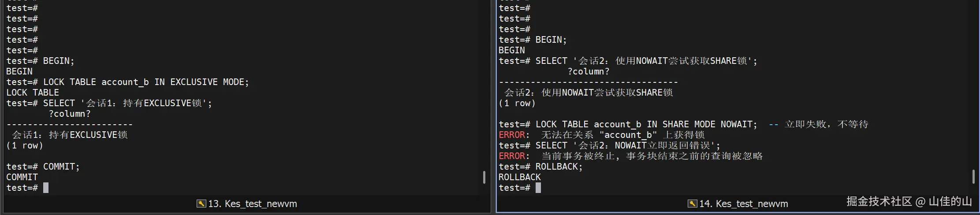This screenshot has height=215, width=980.
Task: Click the first red ERROR label
Action: (512, 135)
